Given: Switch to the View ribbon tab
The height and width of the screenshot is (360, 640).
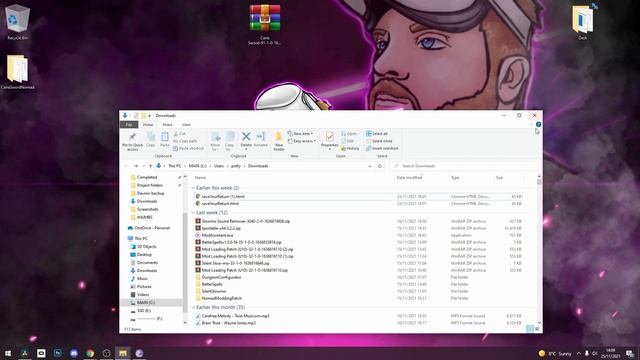Looking at the screenshot, I should (186, 124).
